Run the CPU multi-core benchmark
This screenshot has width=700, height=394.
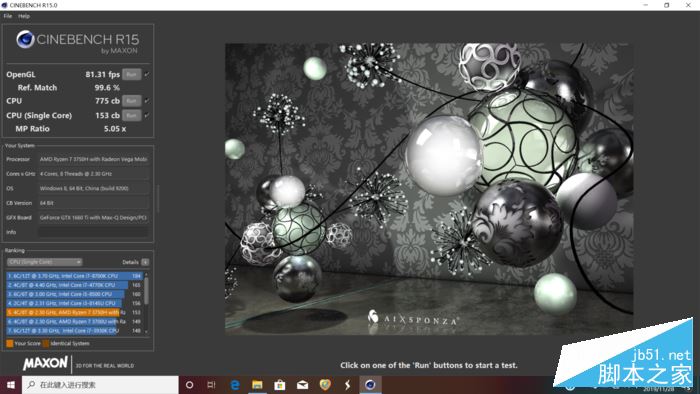tap(131, 101)
